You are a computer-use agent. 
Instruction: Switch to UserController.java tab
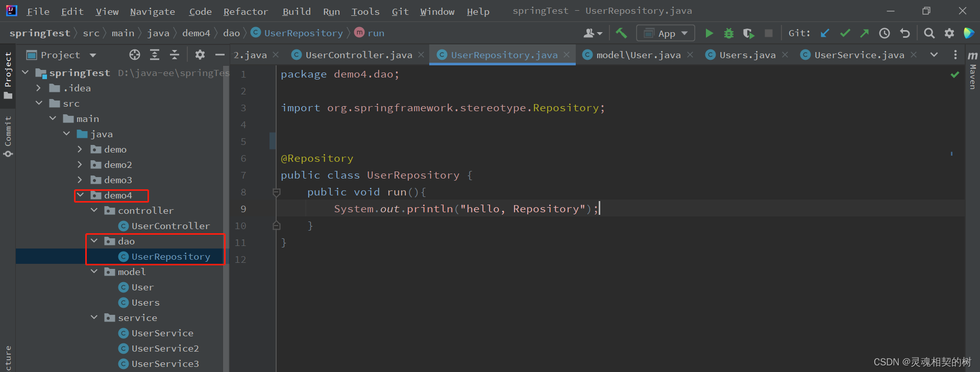click(359, 55)
